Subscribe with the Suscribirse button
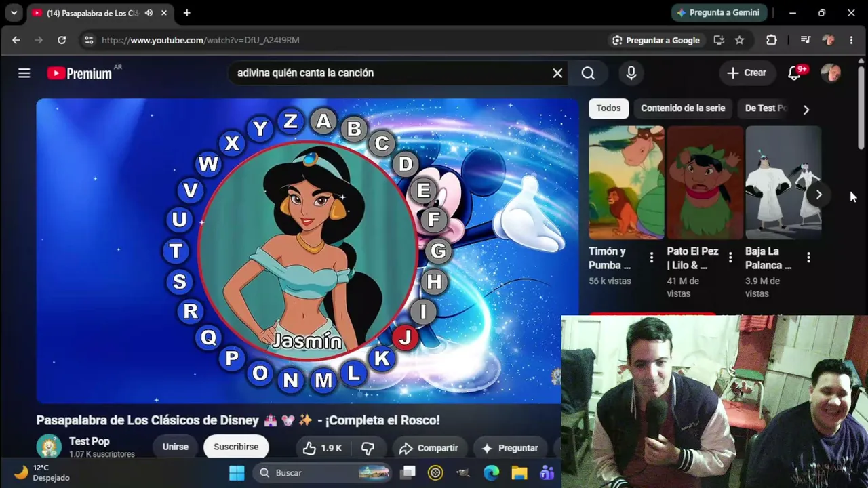Viewport: 868px width, 488px height. [236, 447]
